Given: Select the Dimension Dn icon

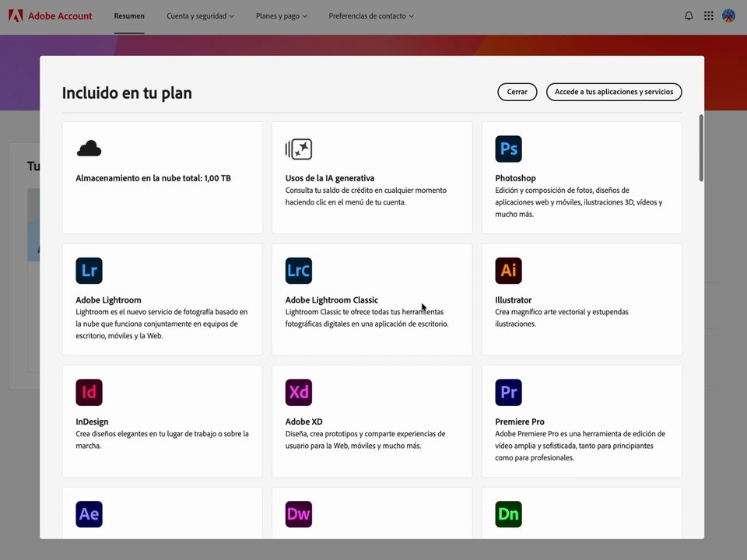Looking at the screenshot, I should (508, 514).
